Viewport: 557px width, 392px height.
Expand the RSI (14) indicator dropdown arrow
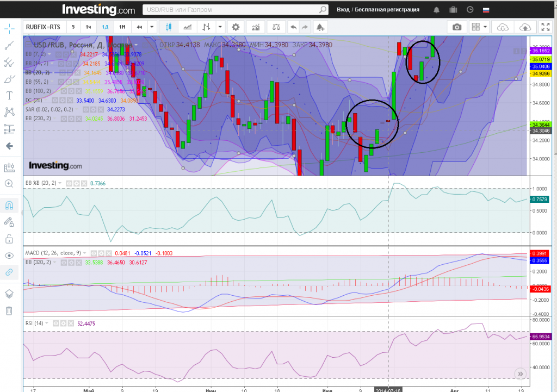tap(48, 323)
